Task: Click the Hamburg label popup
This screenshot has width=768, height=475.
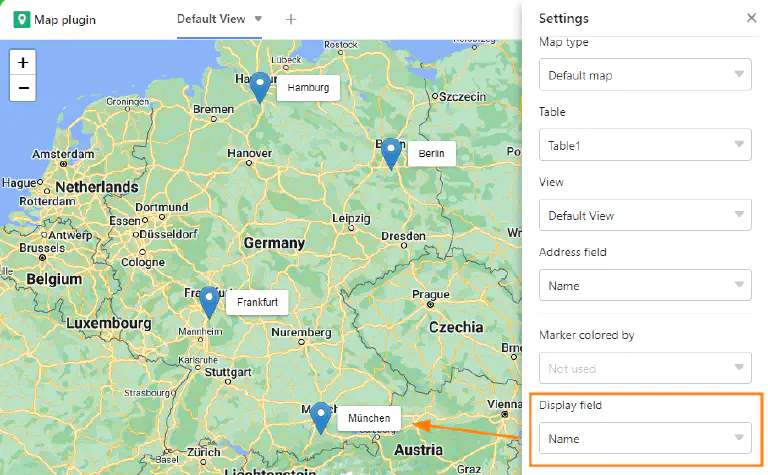Action: pos(308,88)
